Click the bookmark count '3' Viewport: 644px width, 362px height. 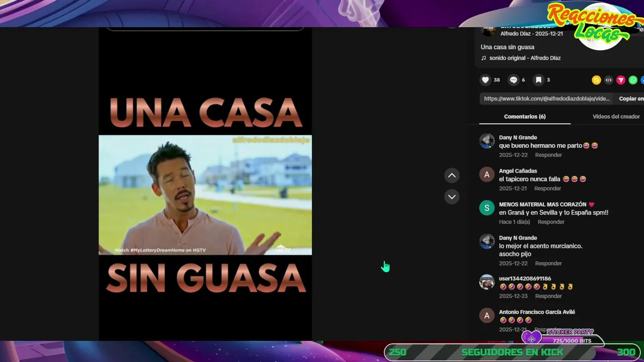[548, 80]
